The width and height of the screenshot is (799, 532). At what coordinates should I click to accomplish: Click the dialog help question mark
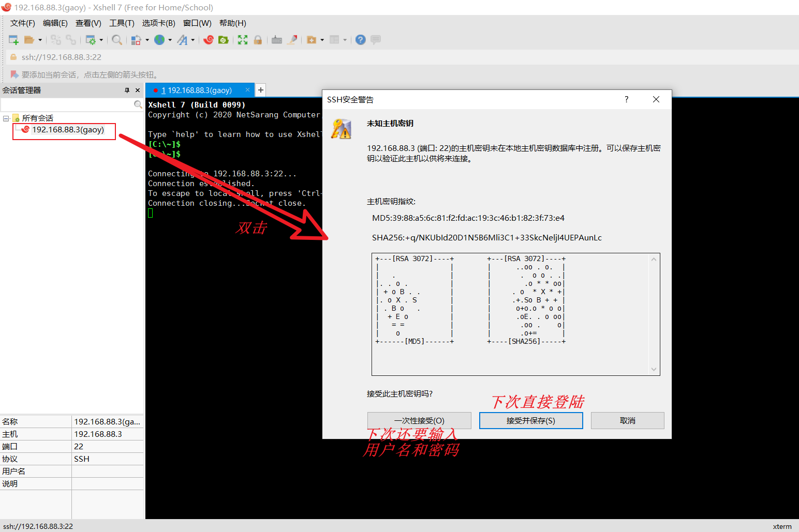coord(626,99)
